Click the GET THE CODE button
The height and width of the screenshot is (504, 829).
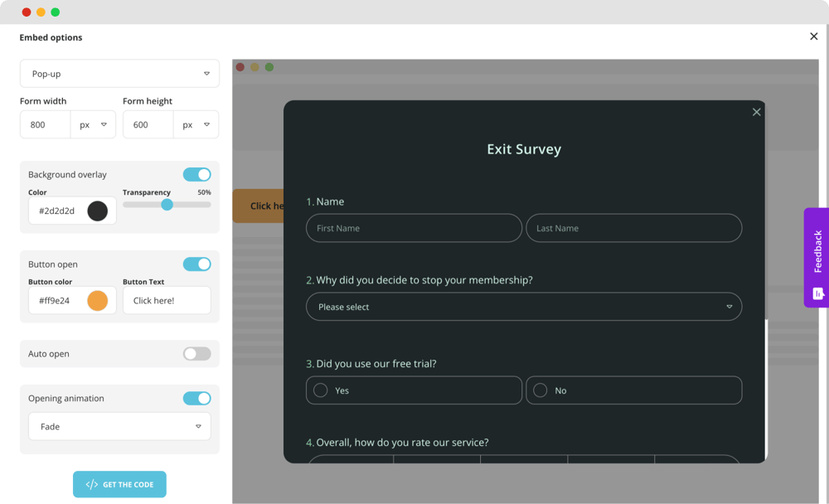pyautogui.click(x=119, y=484)
